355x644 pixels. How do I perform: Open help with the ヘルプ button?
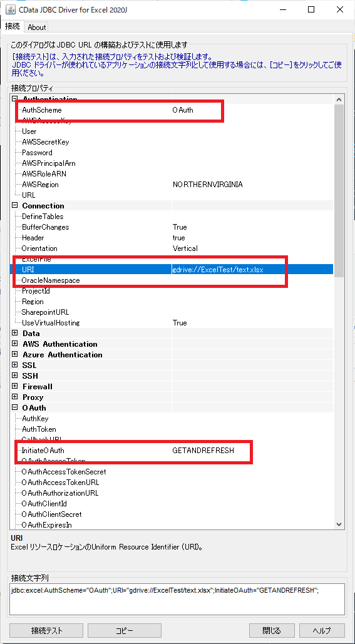pyautogui.click(x=322, y=630)
